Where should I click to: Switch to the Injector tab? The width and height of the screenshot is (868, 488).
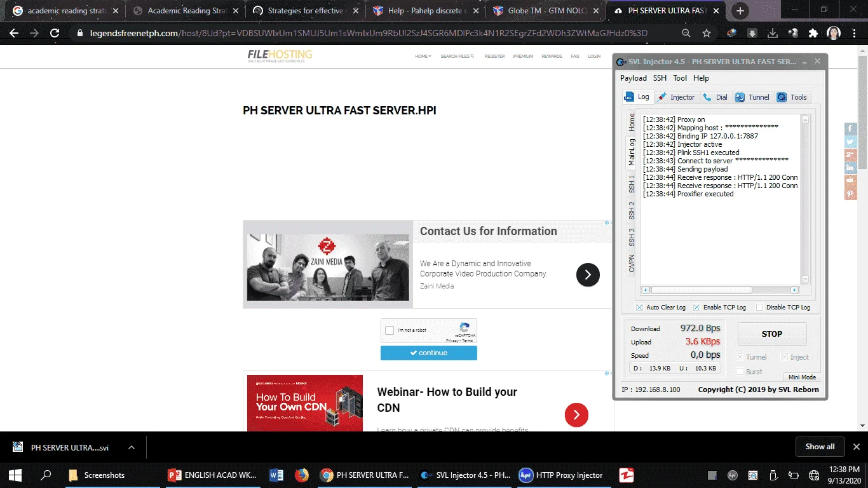point(676,97)
